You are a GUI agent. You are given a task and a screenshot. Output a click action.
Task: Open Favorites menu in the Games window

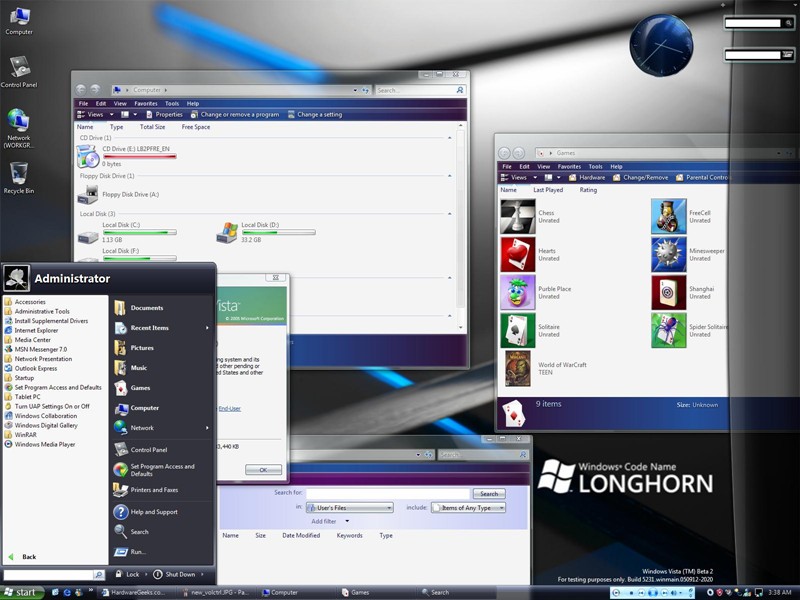click(569, 166)
